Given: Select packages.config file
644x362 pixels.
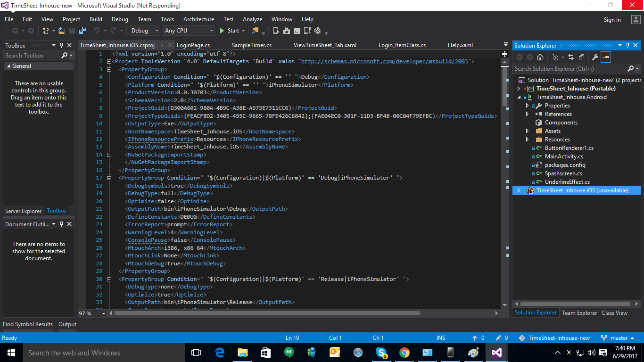Looking at the screenshot, I should pos(565,165).
